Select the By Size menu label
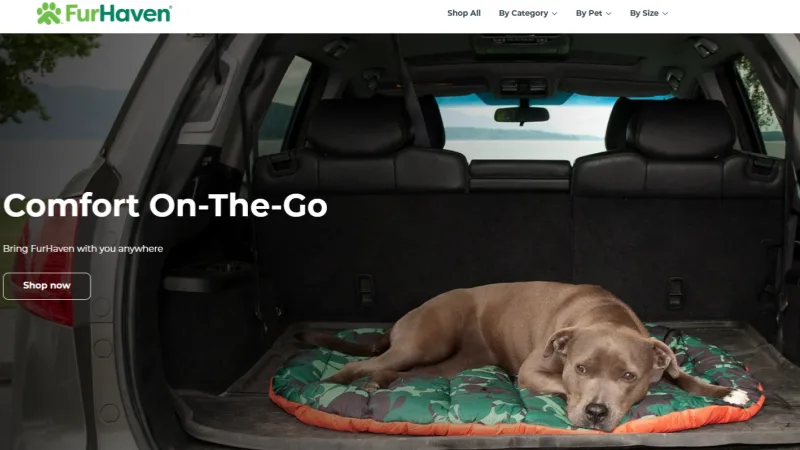800x450 pixels. (644, 13)
